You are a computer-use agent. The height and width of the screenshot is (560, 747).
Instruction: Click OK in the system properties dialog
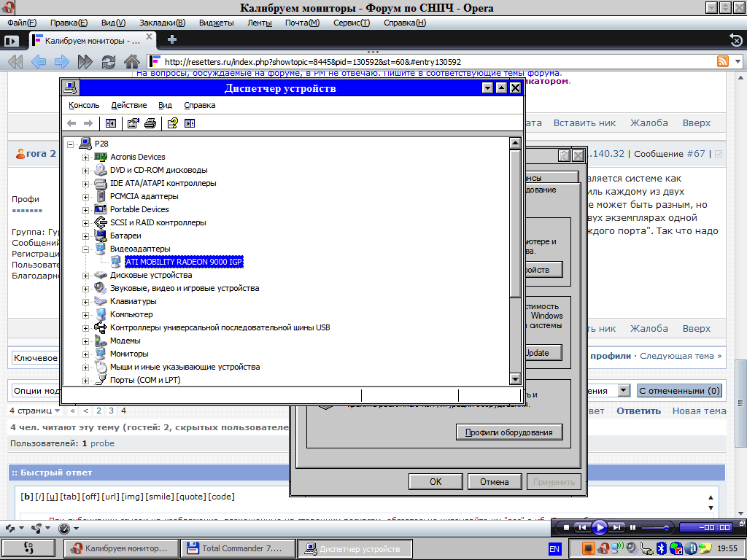click(x=436, y=481)
